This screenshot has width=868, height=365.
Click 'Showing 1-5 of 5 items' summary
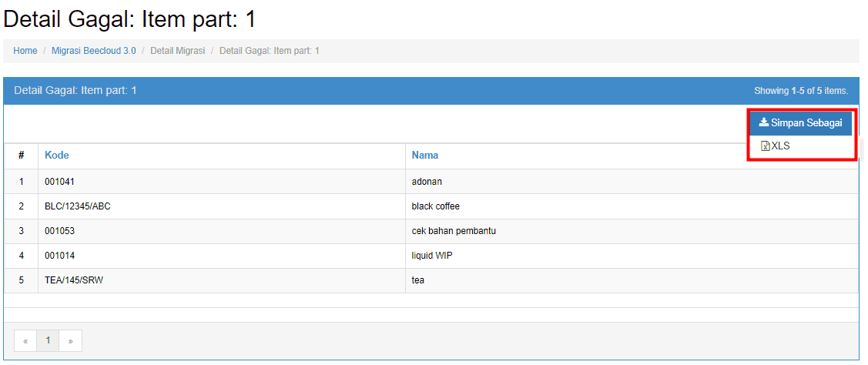[801, 91]
